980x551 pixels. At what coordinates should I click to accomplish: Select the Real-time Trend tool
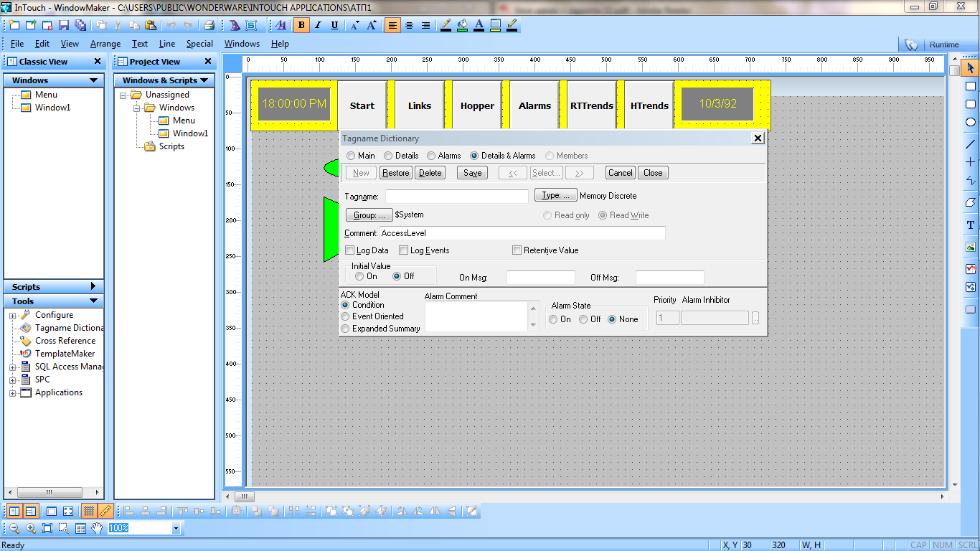pos(971,269)
